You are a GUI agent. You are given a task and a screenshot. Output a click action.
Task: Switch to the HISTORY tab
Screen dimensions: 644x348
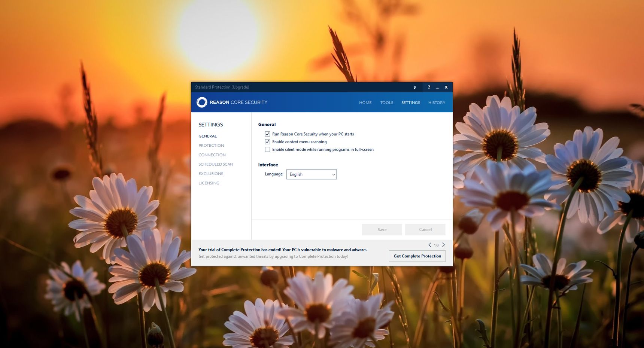pos(437,103)
